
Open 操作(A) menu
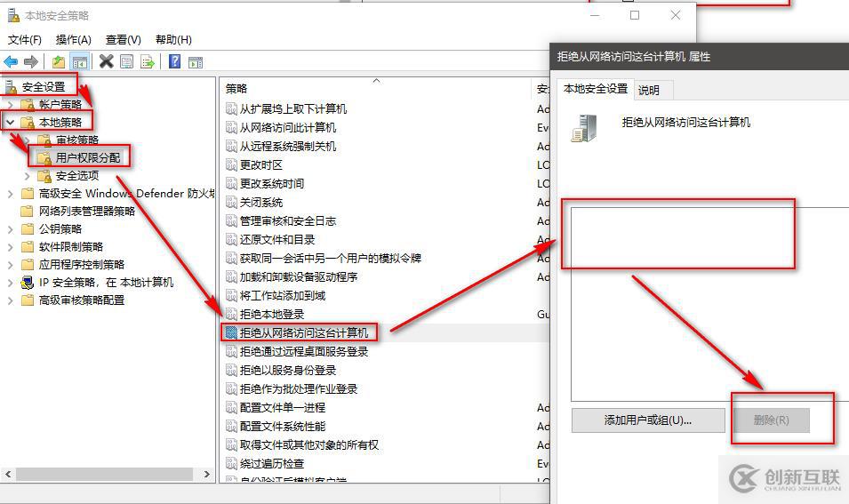[x=73, y=39]
